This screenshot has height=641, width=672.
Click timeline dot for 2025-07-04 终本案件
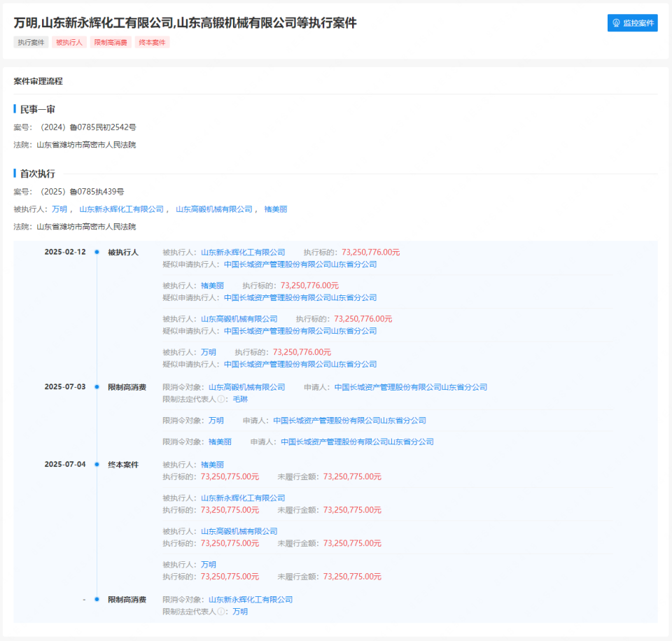click(x=97, y=465)
